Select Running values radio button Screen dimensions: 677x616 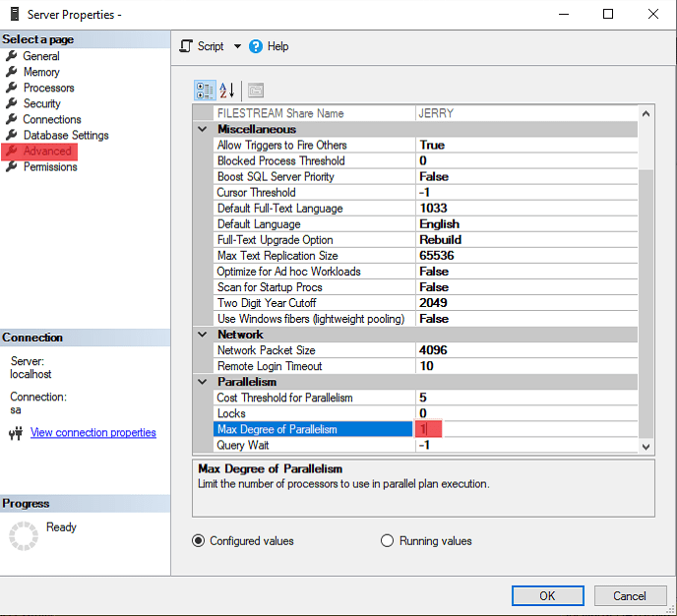click(x=387, y=540)
